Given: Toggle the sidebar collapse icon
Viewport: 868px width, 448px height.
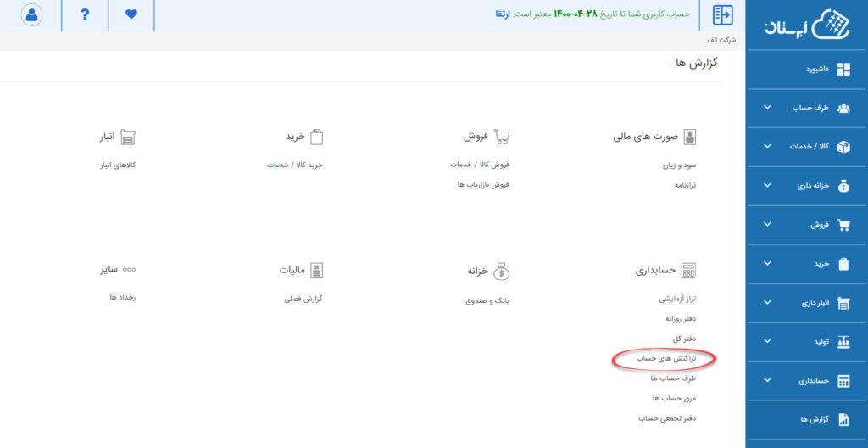Looking at the screenshot, I should coord(722,15).
